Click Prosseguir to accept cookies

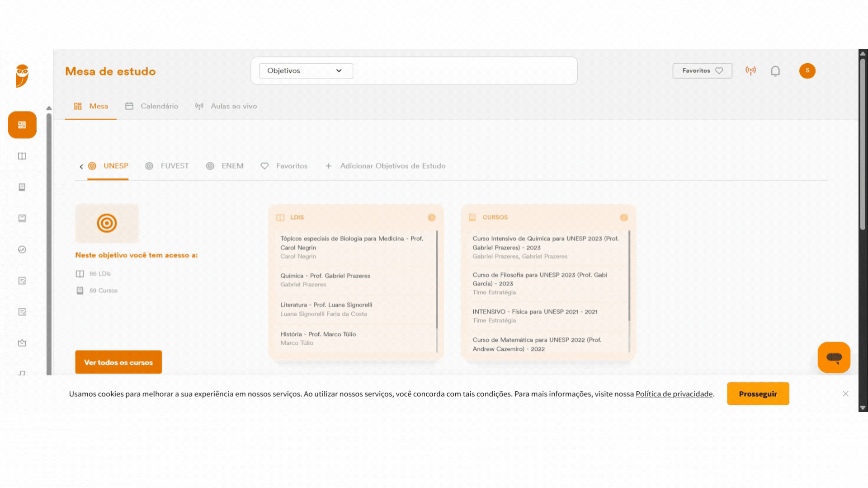[x=758, y=394]
